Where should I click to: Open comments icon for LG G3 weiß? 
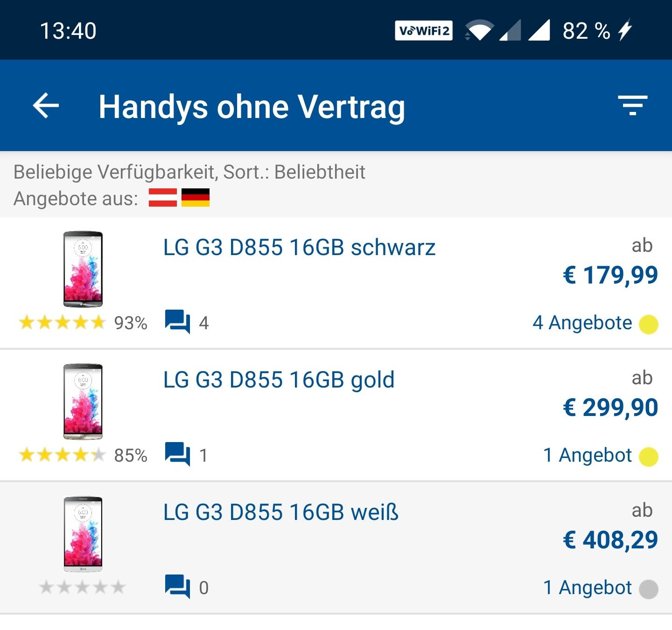point(177,587)
